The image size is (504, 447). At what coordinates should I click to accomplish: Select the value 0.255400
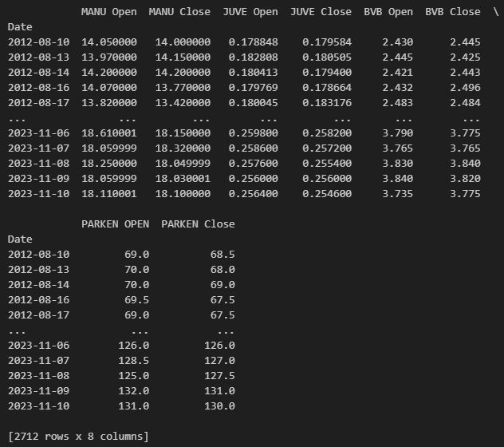tap(327, 163)
